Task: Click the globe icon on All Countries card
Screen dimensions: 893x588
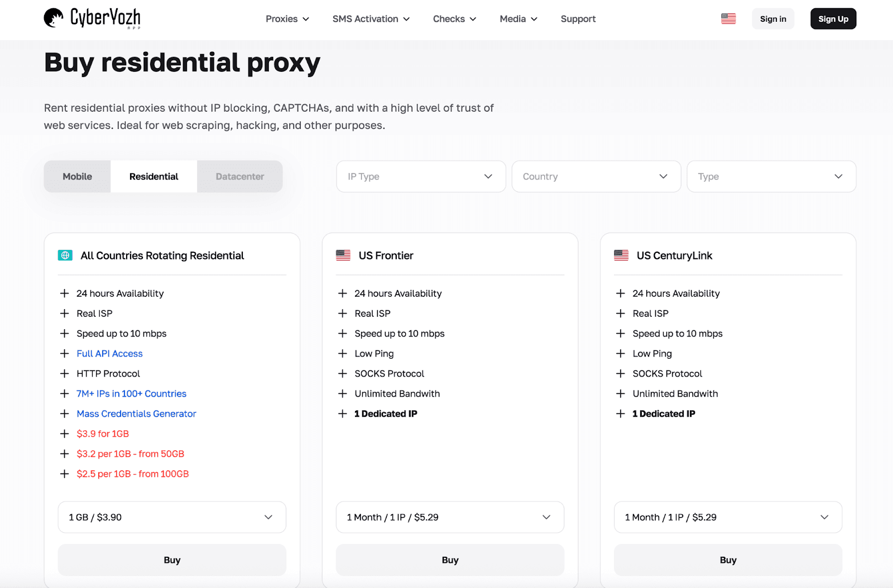Action: pyautogui.click(x=65, y=256)
